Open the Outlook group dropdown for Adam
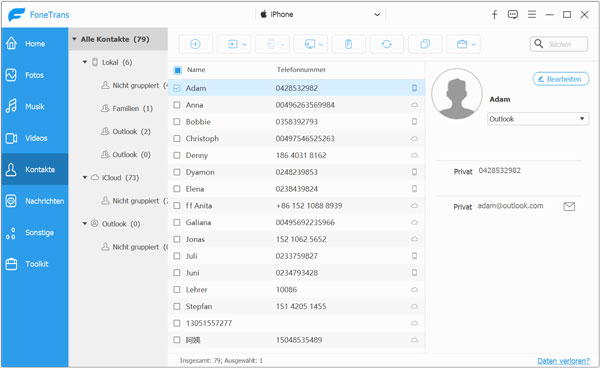 538,119
